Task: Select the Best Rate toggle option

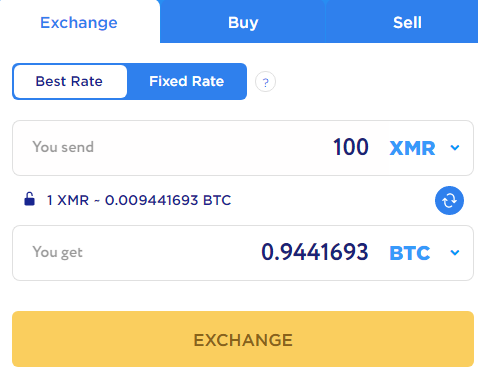Action: pyautogui.click(x=70, y=81)
